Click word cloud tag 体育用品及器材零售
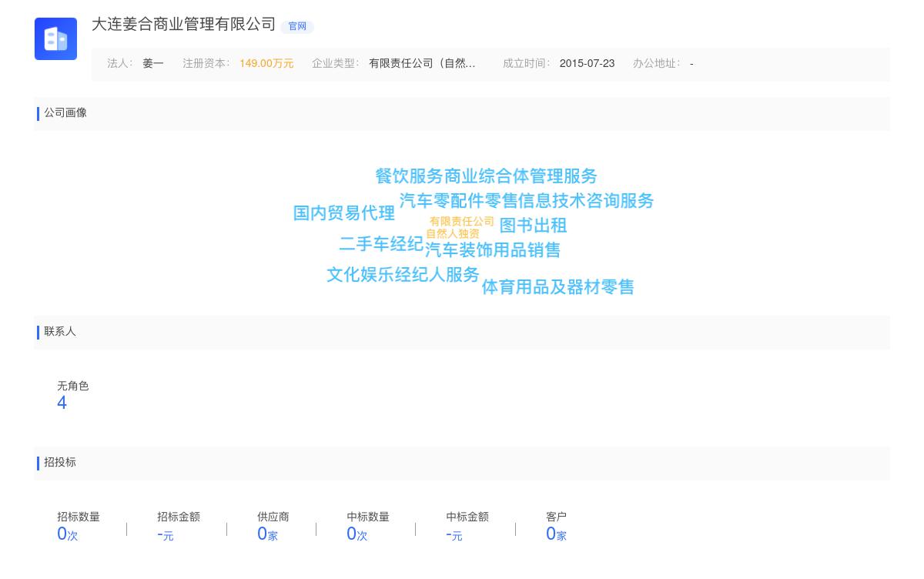Image resolution: width=924 pixels, height=579 pixels. coord(558,287)
